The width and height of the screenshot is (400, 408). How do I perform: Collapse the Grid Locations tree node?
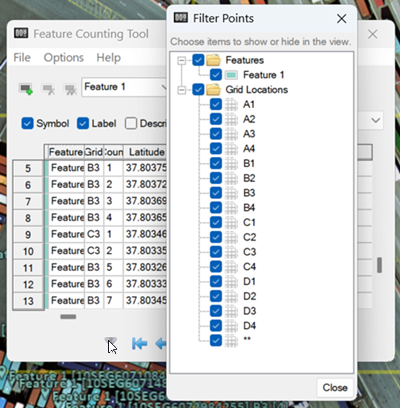[x=182, y=90]
